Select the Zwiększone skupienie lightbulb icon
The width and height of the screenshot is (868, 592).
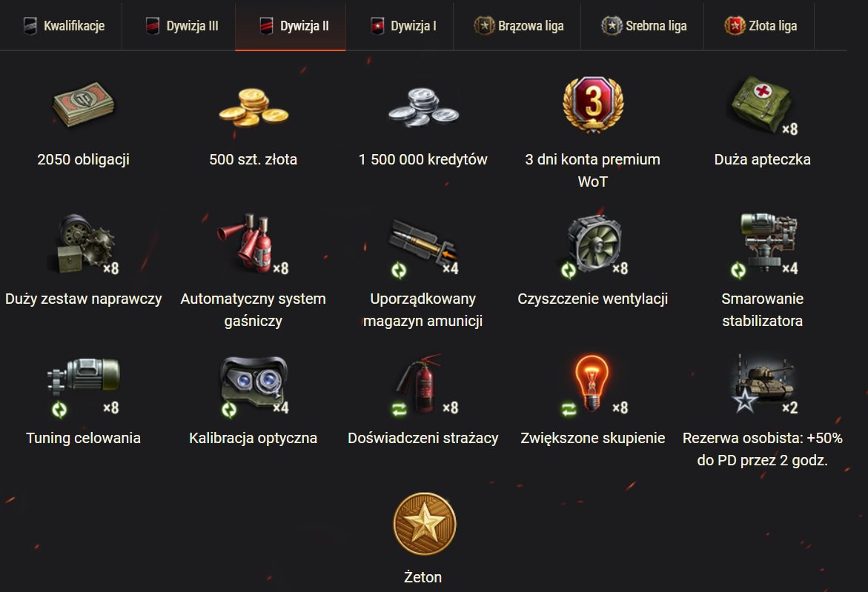coord(592,383)
